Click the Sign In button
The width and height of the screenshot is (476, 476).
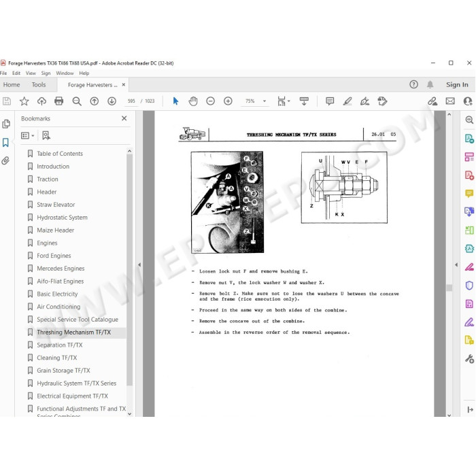[457, 85]
